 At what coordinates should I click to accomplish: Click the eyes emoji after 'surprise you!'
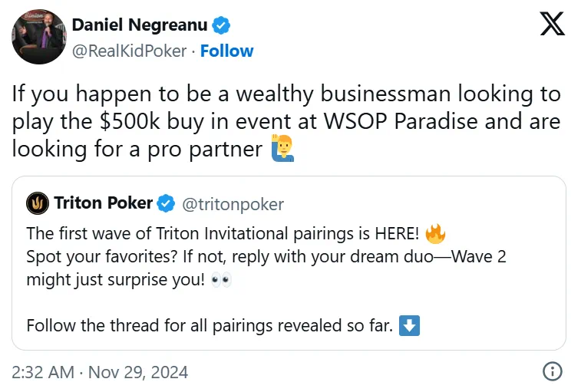pyautogui.click(x=222, y=279)
